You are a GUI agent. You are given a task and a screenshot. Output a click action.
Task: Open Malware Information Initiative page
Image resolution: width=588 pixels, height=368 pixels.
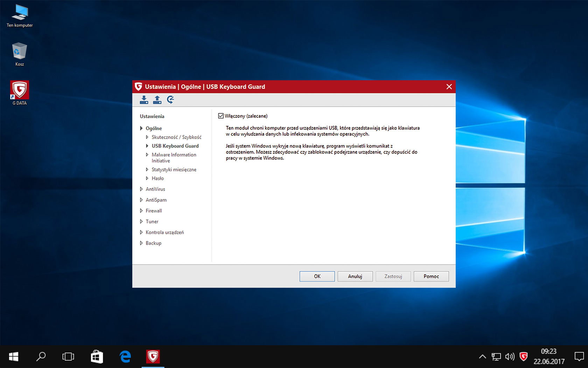click(x=174, y=158)
